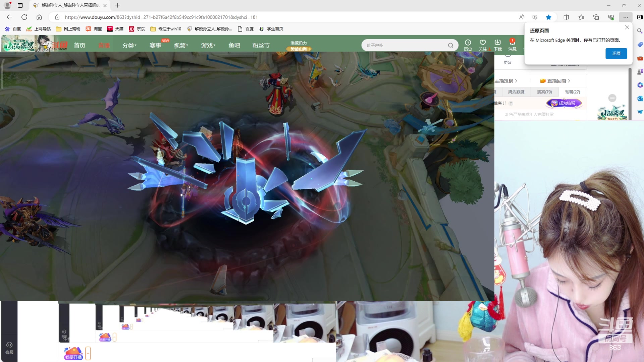Image resolution: width=644 pixels, height=362 pixels.
Task: Open sidebar search magnifier icon
Action: [640, 31]
